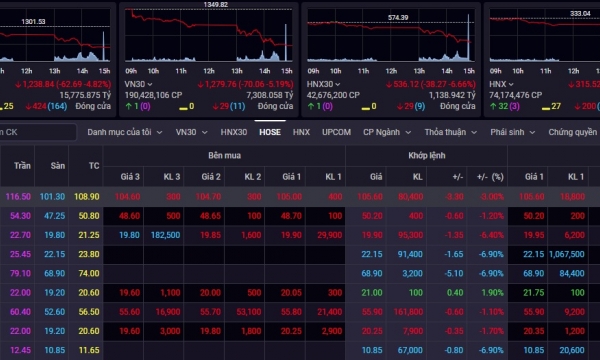Click the change value -5.10
Image resolution: width=600 pixels, height=360 pixels.
[454, 274]
